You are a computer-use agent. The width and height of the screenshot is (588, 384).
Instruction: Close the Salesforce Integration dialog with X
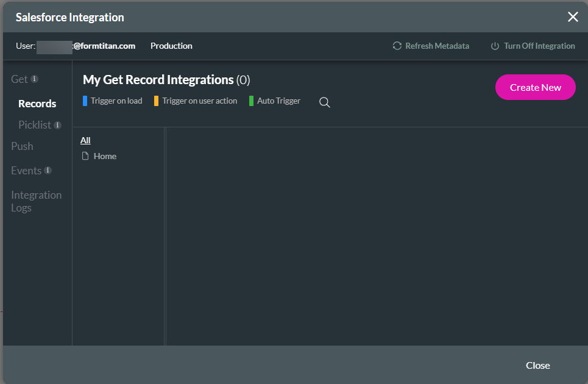click(573, 17)
